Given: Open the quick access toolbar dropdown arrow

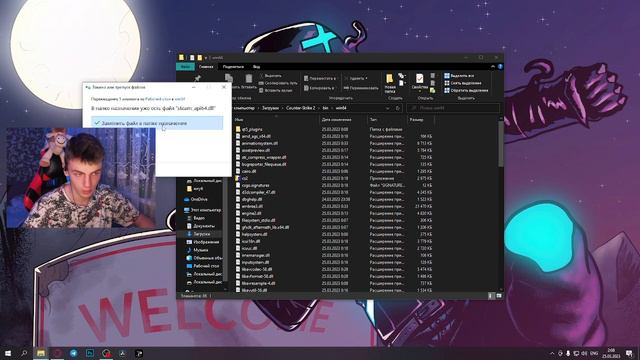Looking at the screenshot, I should tap(206, 58).
